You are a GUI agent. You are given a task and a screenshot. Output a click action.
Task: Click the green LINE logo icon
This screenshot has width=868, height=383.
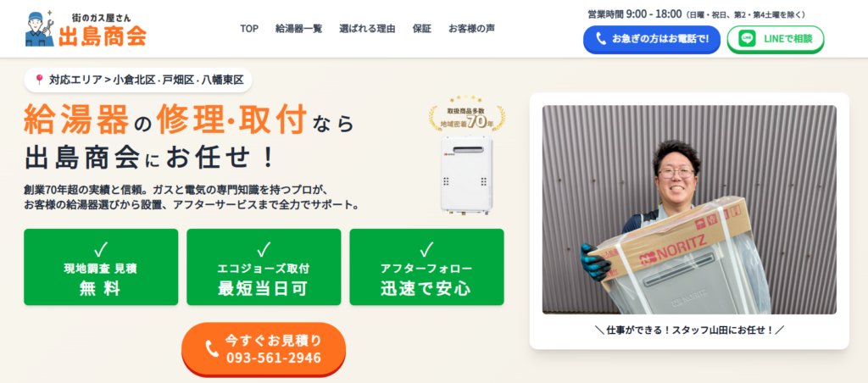coord(748,39)
